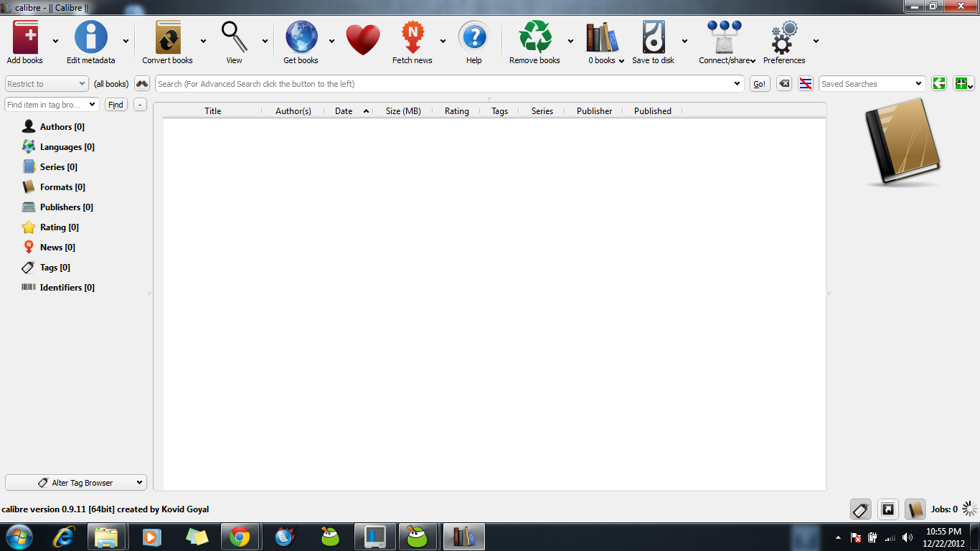
Task: Click the red heart donate icon
Action: click(363, 39)
